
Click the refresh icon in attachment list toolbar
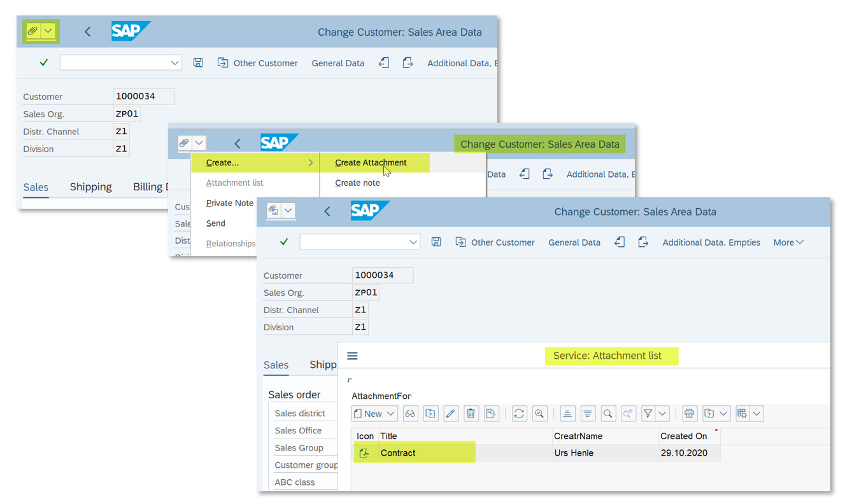(519, 414)
